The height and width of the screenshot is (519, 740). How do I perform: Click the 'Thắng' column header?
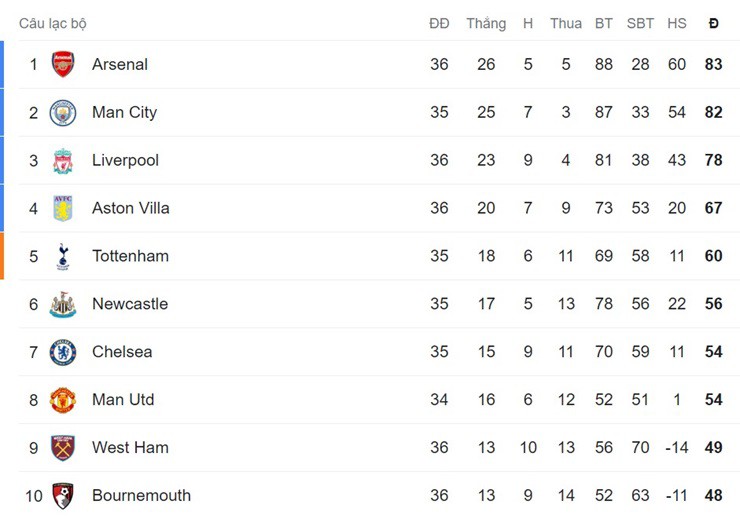[x=486, y=23]
